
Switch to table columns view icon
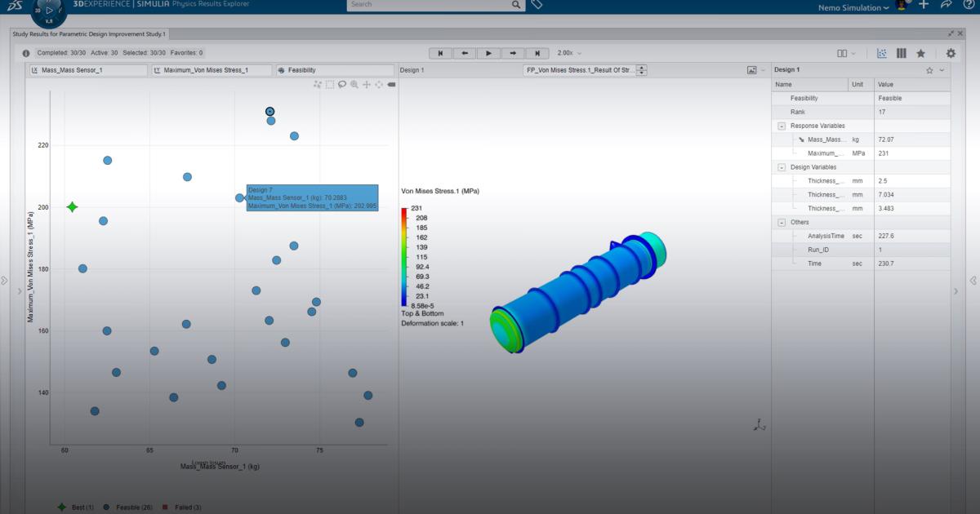coord(902,53)
